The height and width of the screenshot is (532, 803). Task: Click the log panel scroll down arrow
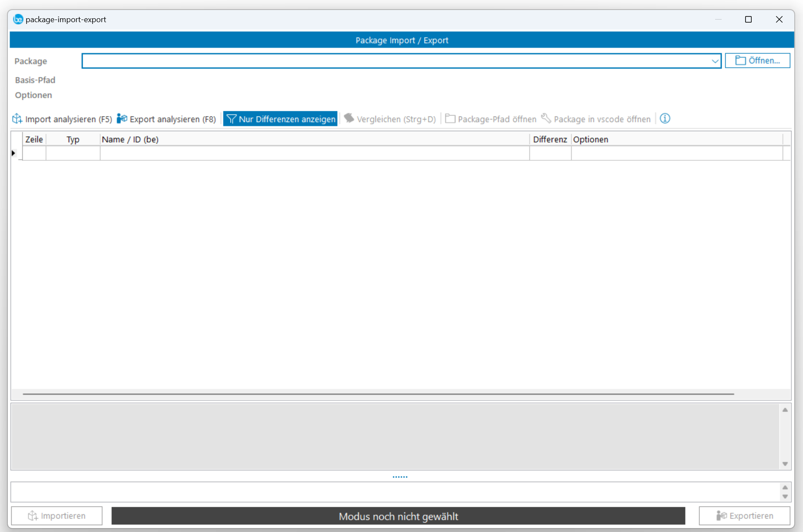click(x=785, y=464)
